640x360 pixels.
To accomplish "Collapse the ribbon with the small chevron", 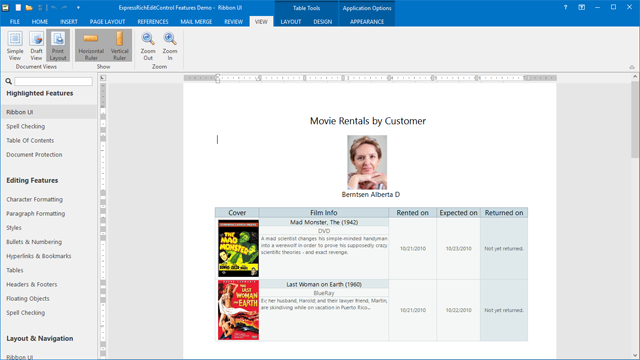I will [x=632, y=67].
